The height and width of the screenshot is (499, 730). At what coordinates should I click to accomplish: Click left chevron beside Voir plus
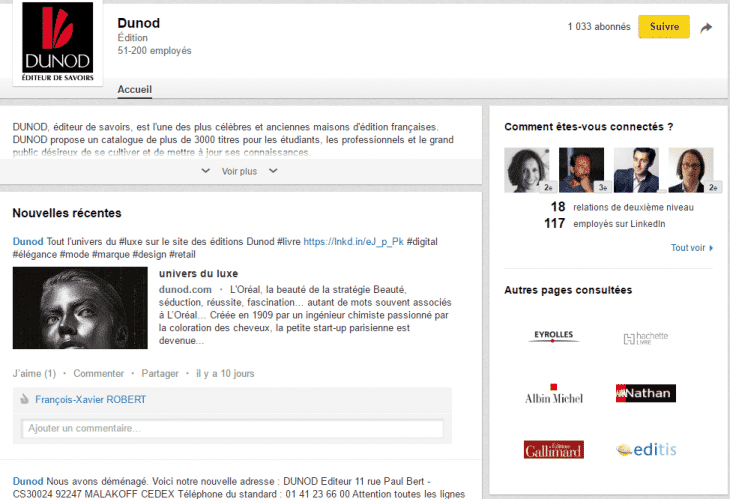pyautogui.click(x=205, y=171)
